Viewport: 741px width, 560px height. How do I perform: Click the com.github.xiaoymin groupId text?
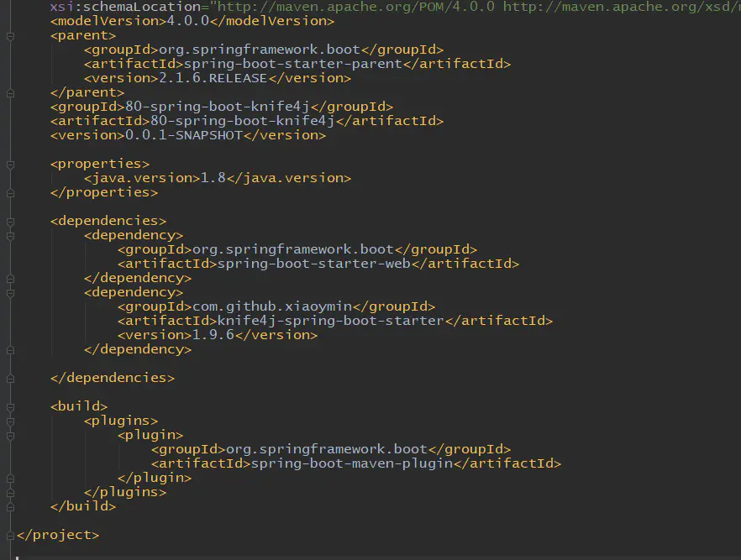[271, 306]
